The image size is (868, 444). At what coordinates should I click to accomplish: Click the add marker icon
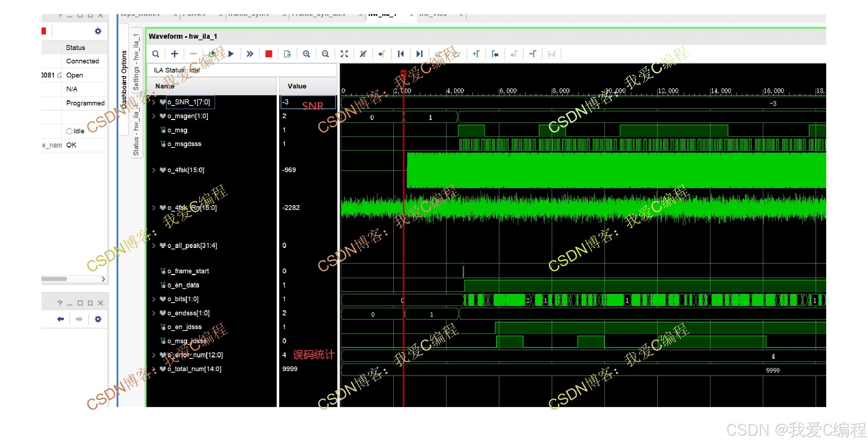476,54
